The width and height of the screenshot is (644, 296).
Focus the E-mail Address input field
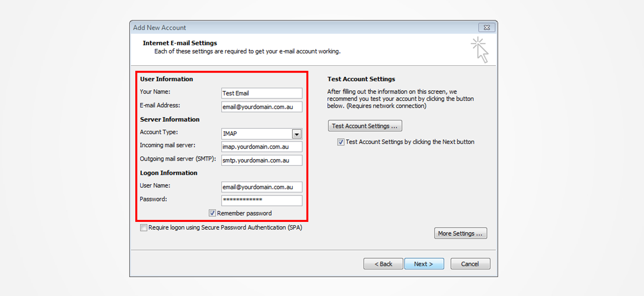[x=262, y=107]
